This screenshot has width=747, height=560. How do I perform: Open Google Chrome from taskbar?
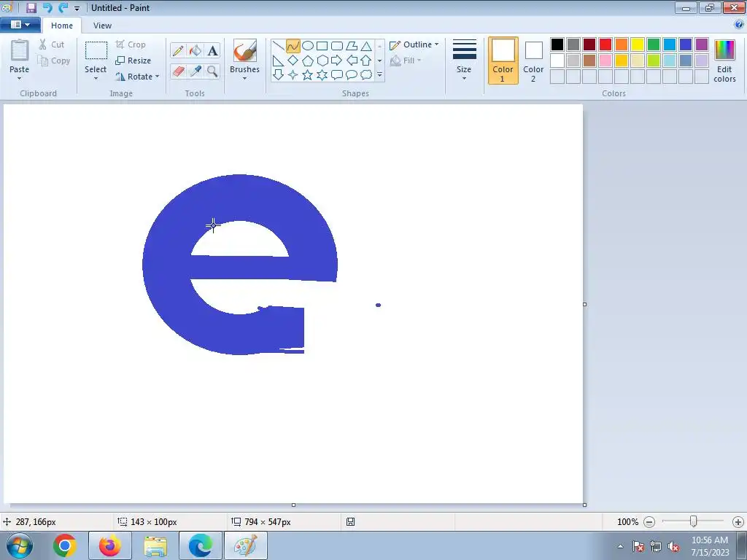click(x=65, y=545)
